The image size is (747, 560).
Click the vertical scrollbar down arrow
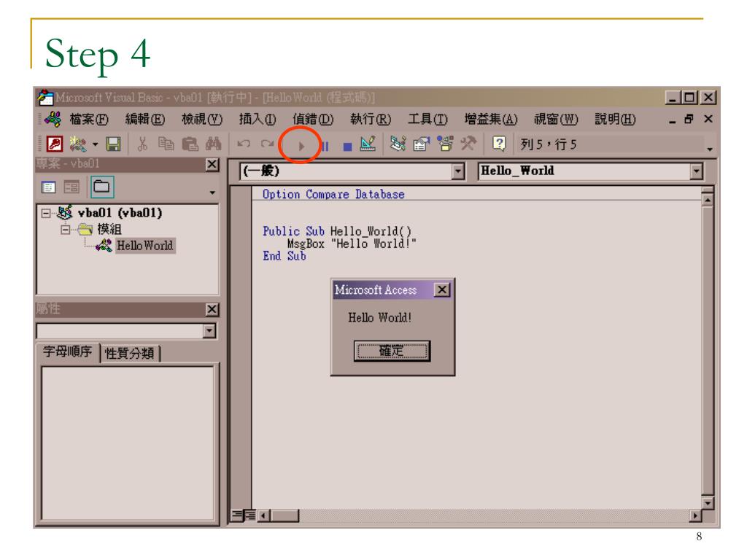[x=708, y=503]
